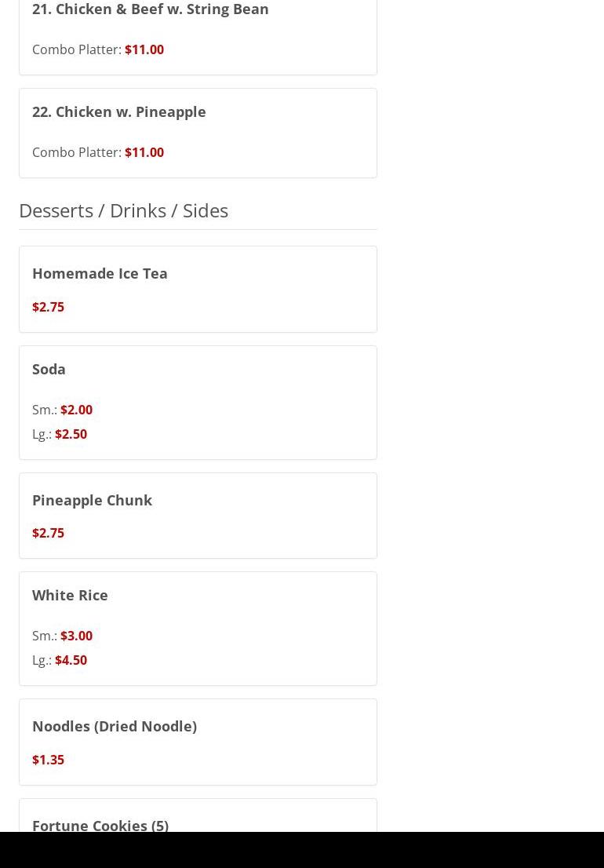Click the $2.75 price under Homemade Ice Tea

[x=48, y=307]
